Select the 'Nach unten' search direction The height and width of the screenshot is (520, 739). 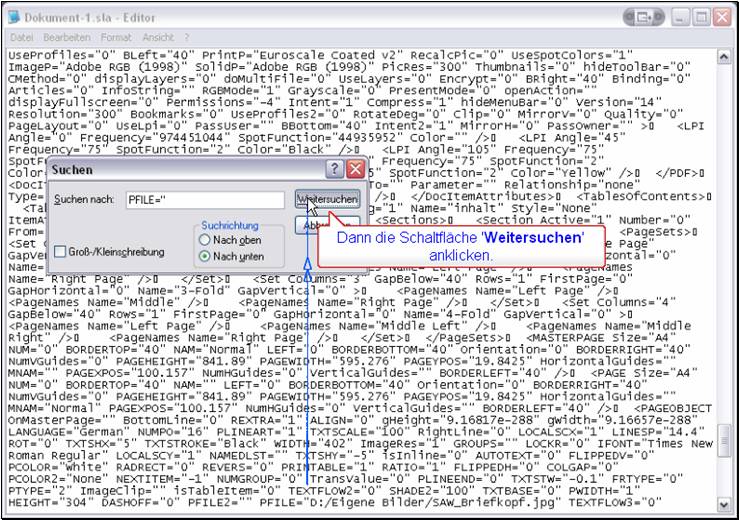[206, 257]
